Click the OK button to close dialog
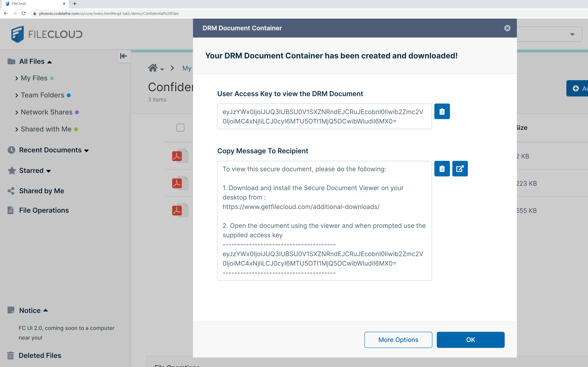The width and height of the screenshot is (588, 367). [x=470, y=340]
